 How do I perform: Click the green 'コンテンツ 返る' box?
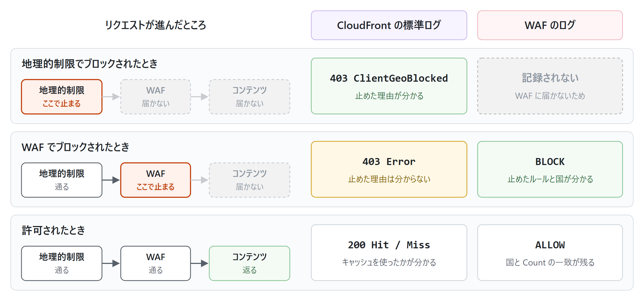point(250,263)
